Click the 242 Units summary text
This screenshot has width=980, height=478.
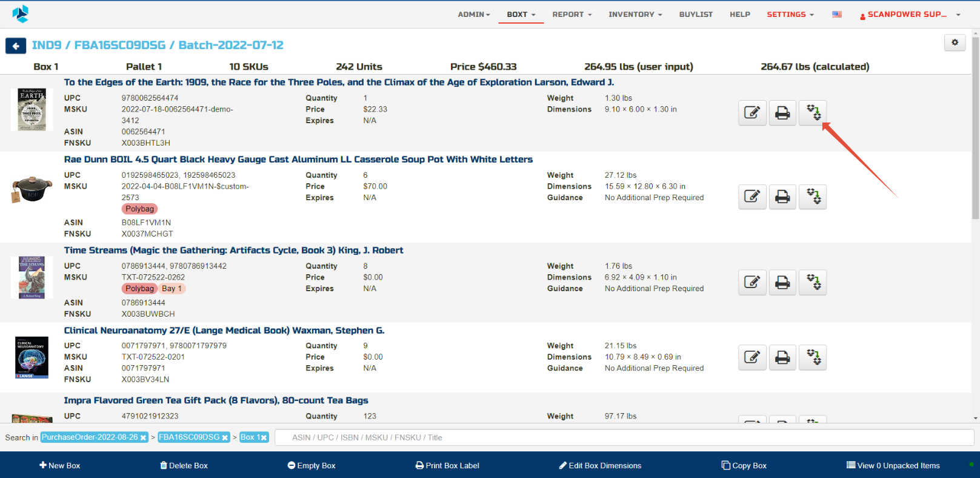[x=359, y=67]
